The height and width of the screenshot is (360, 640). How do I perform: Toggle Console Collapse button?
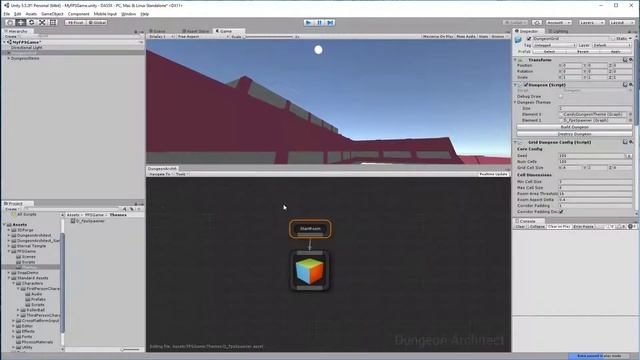click(x=537, y=227)
